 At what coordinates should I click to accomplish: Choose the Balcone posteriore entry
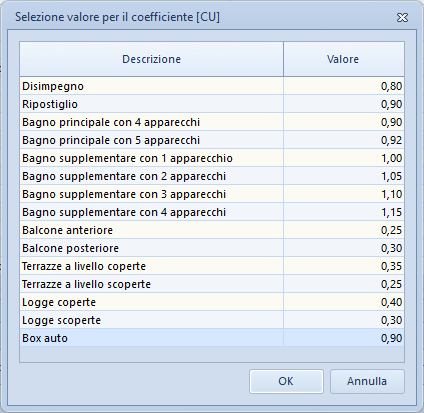click(x=212, y=248)
